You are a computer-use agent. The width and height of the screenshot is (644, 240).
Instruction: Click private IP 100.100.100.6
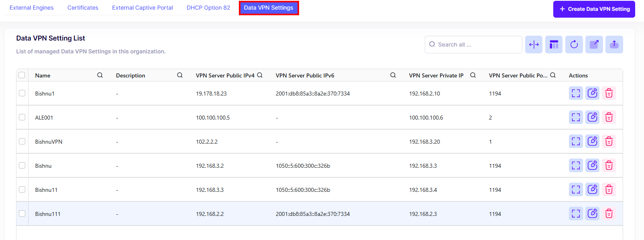[426, 118]
